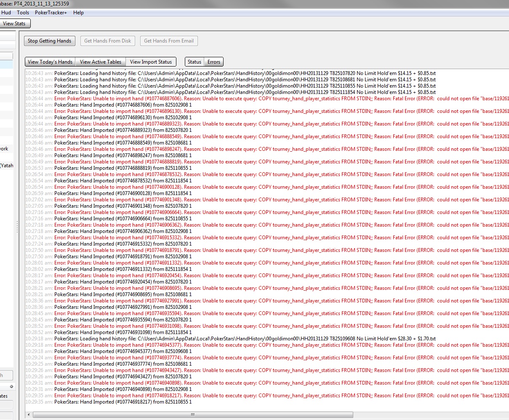
Task: Switch to View Today's Hands tab
Action: pyautogui.click(x=50, y=62)
